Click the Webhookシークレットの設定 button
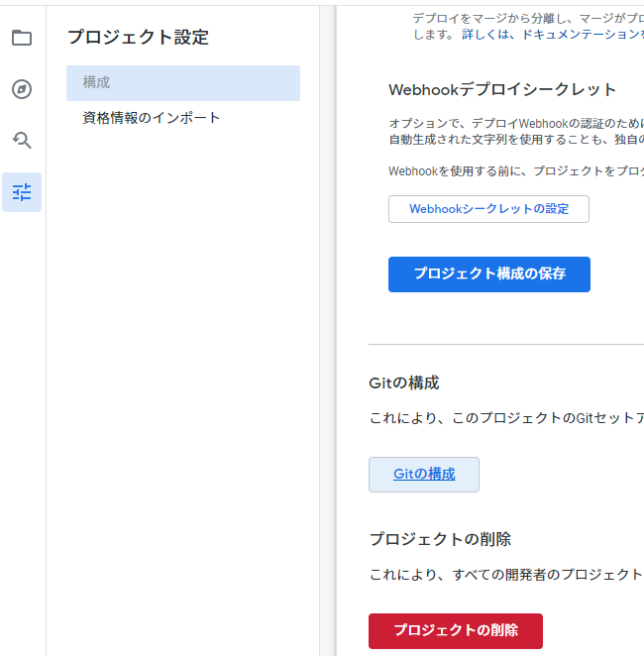The width and height of the screenshot is (644, 656). pos(488,209)
